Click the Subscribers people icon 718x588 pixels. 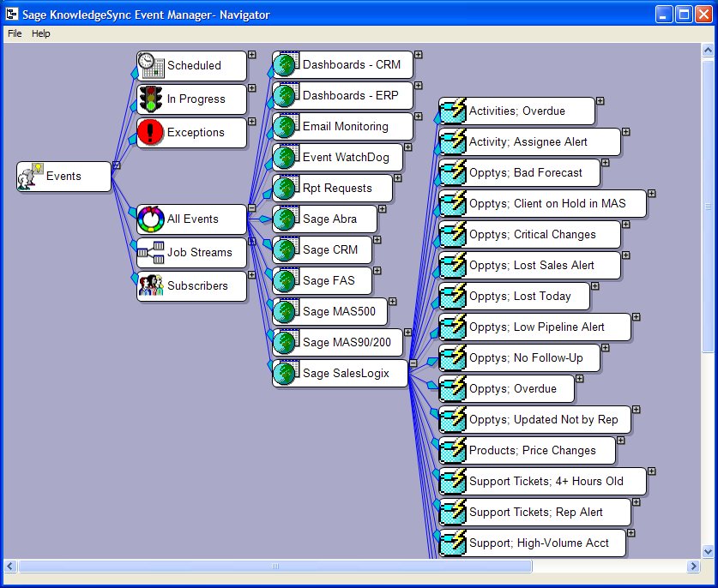pyautogui.click(x=151, y=285)
